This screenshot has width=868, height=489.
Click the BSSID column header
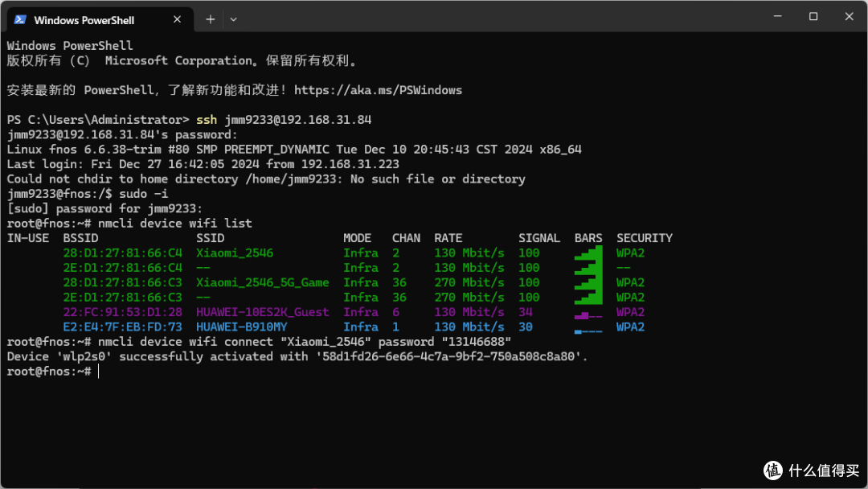click(81, 238)
